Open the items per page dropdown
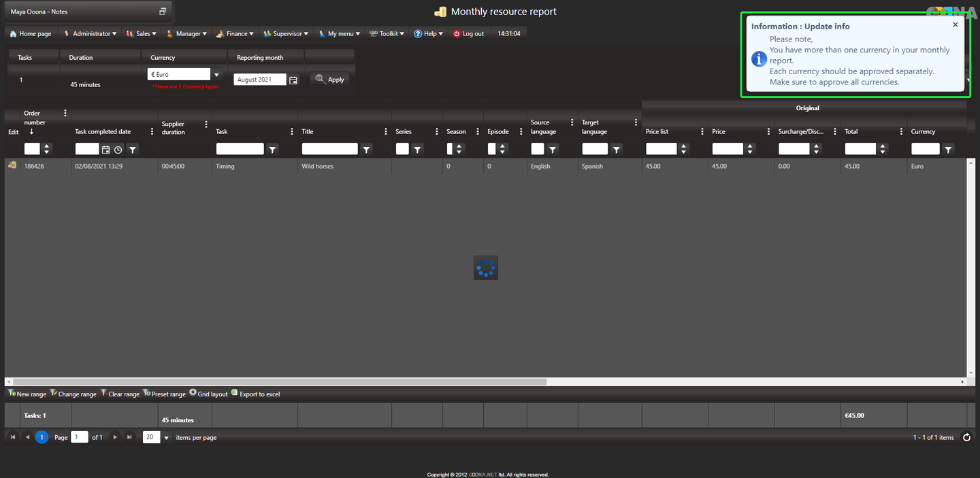Viewport: 980px width, 478px height. [x=166, y=437]
